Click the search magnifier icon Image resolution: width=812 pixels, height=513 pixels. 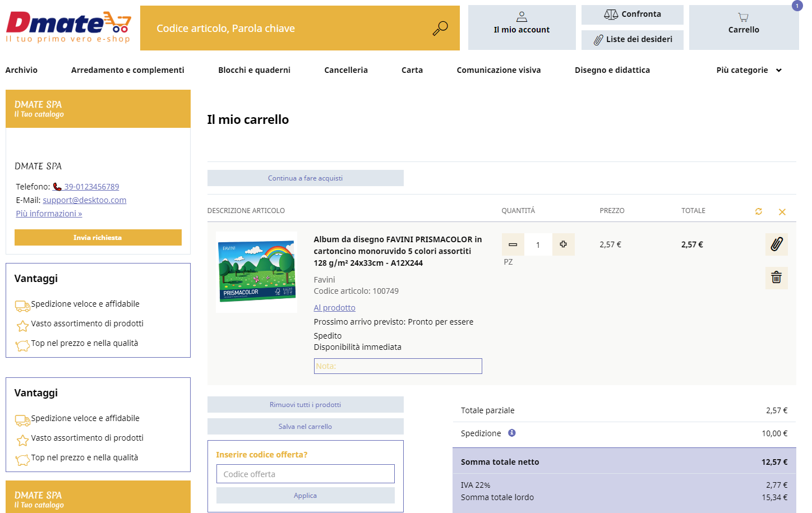click(x=440, y=28)
